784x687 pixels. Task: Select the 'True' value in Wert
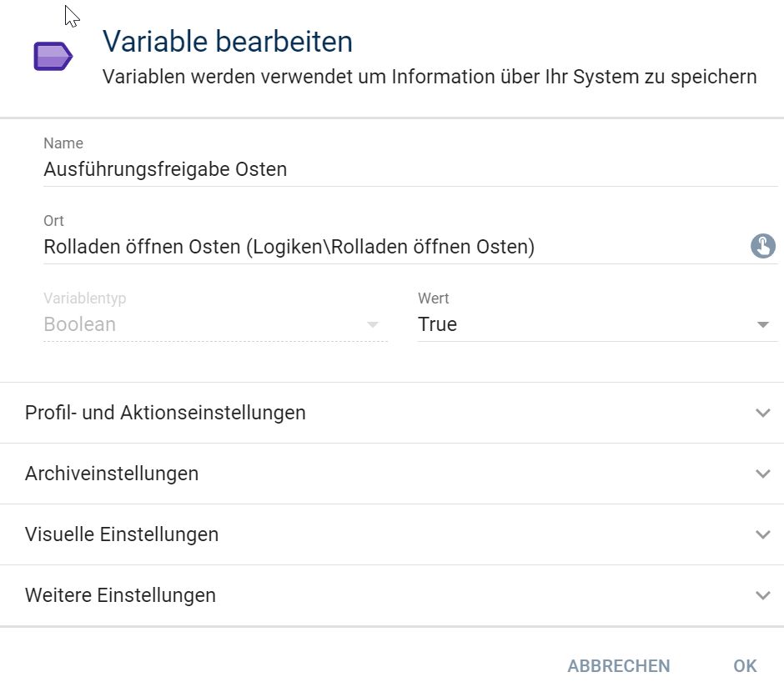point(438,325)
